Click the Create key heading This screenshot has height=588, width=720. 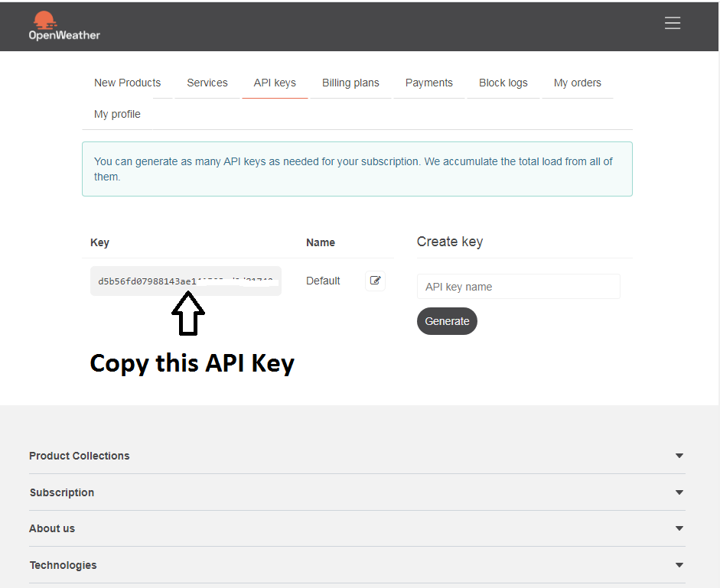coord(450,242)
